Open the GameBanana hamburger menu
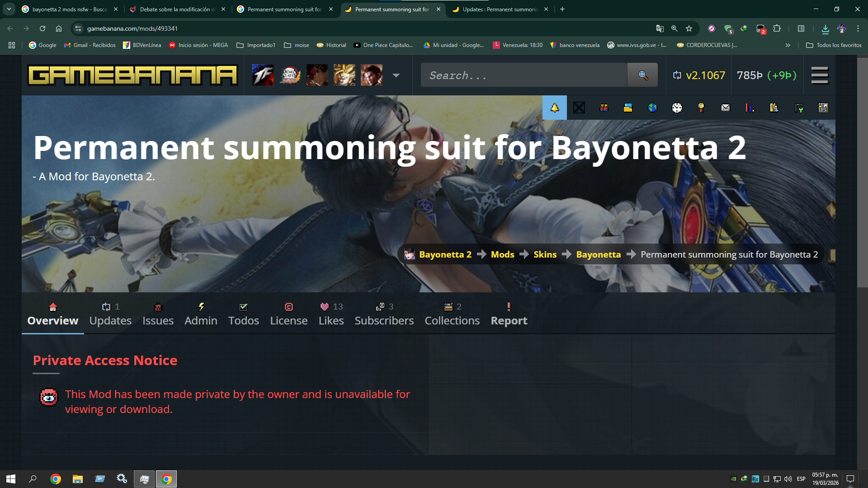 point(820,75)
